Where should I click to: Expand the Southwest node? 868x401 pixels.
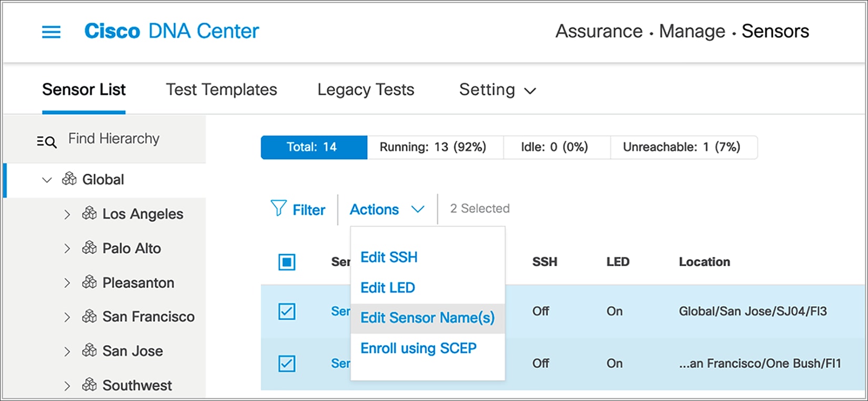67,386
